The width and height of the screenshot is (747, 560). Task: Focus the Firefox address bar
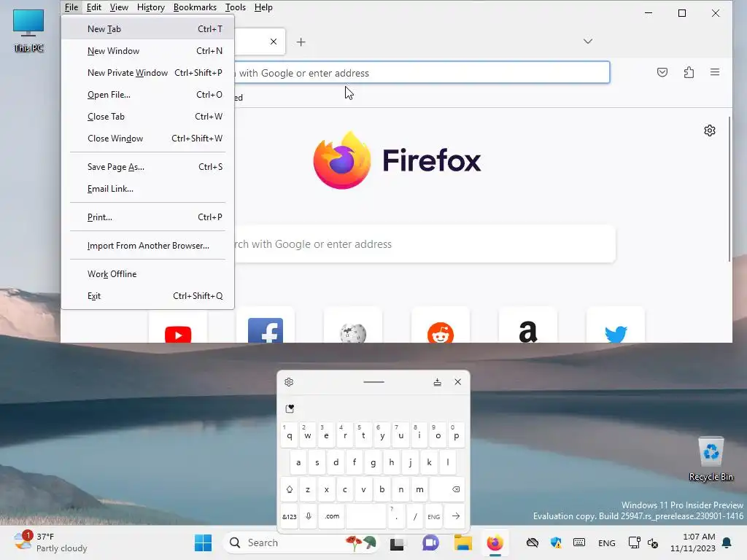coord(422,72)
